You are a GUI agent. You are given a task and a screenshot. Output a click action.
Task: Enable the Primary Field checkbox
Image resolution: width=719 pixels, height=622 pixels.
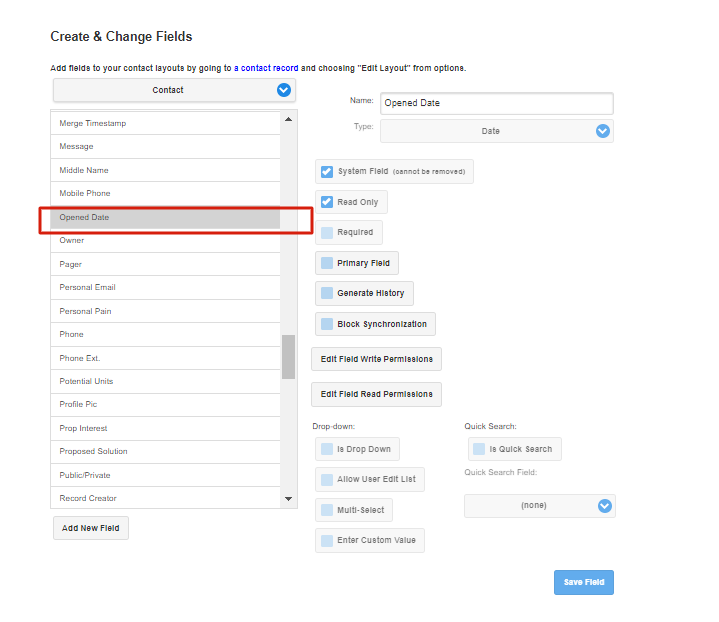click(327, 263)
